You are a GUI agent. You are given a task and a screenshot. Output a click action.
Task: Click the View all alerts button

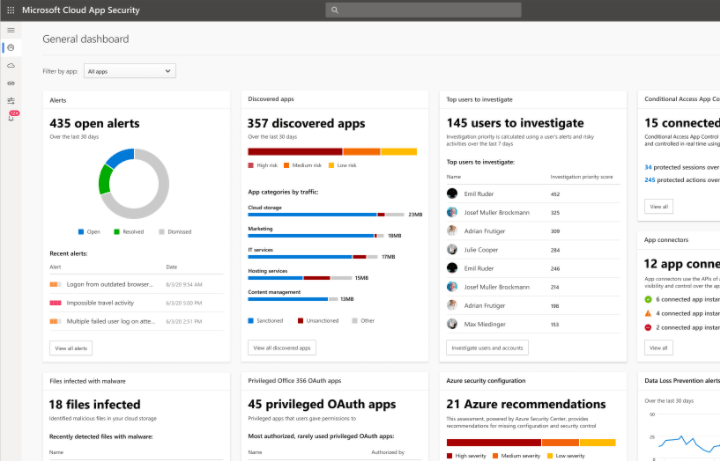click(x=71, y=348)
